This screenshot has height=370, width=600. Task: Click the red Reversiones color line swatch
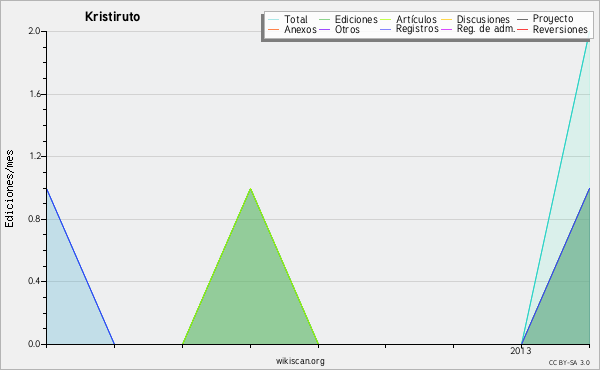[523, 29]
